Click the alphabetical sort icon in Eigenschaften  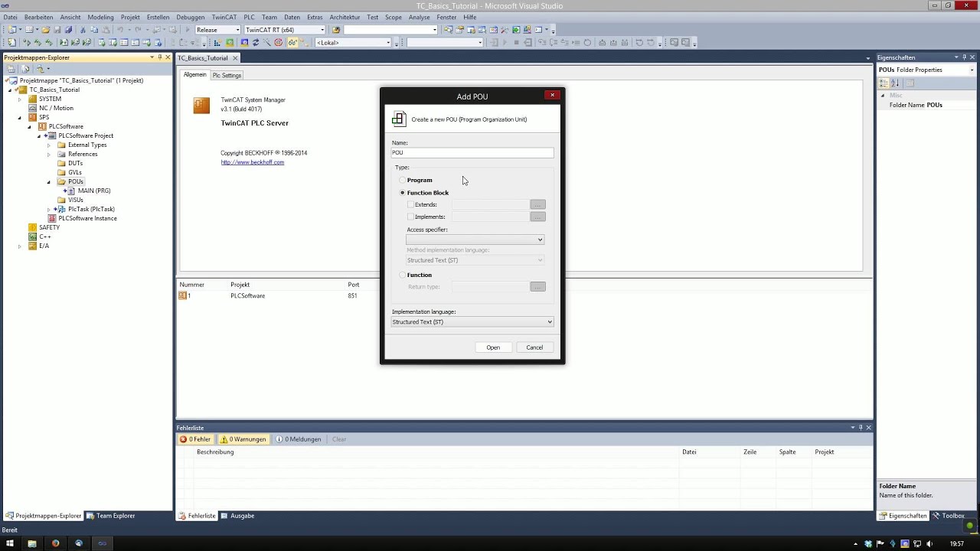[x=894, y=83]
